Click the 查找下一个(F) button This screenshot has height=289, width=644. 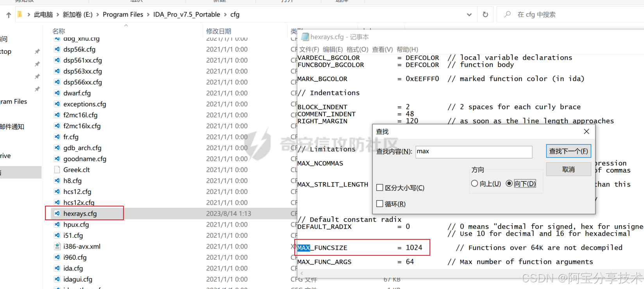[x=569, y=151]
